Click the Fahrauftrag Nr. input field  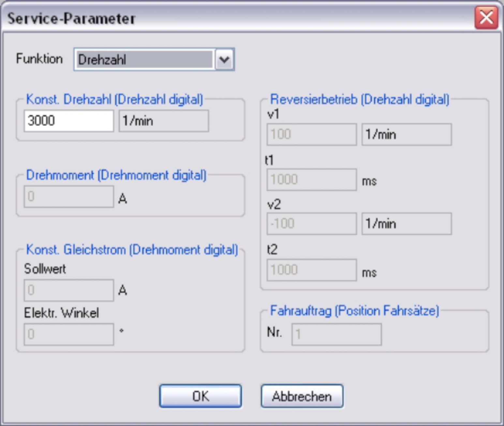336,334
